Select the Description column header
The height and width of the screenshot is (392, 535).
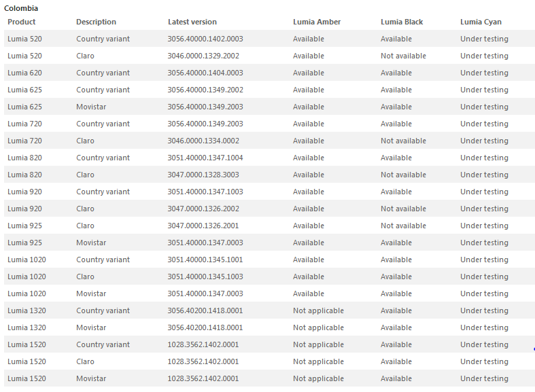pos(96,22)
